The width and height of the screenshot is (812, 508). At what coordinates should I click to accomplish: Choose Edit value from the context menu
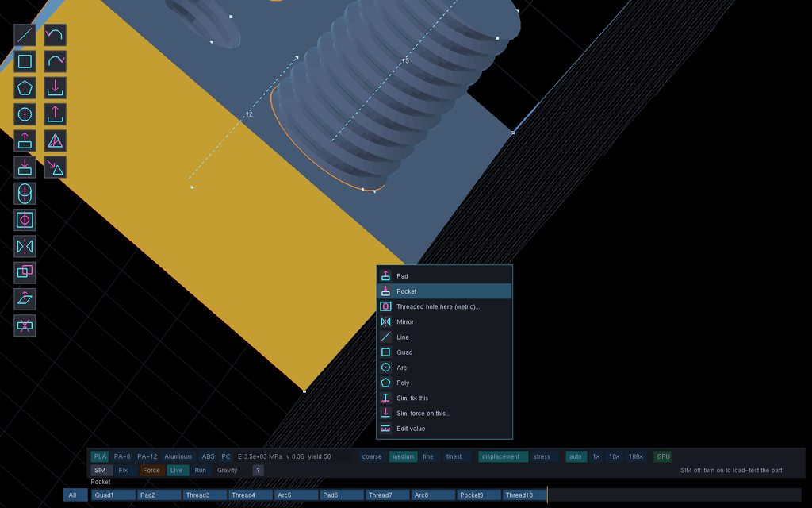point(444,429)
